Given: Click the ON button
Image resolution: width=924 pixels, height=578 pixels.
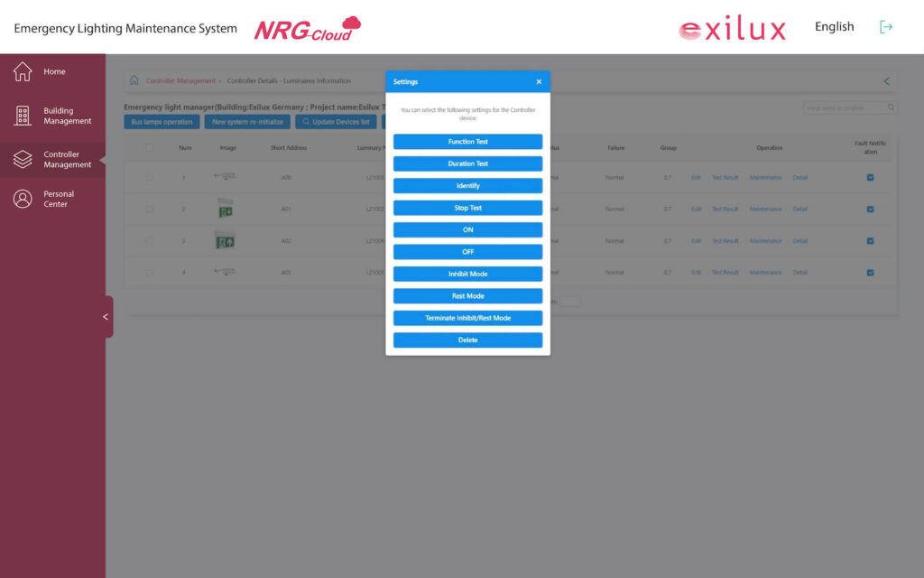Looking at the screenshot, I should click(x=468, y=230).
